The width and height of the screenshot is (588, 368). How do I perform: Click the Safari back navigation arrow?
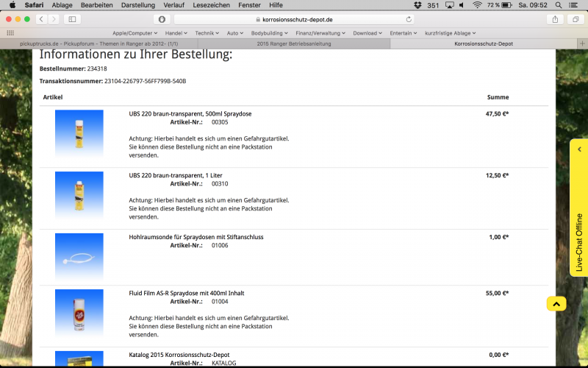(40, 19)
